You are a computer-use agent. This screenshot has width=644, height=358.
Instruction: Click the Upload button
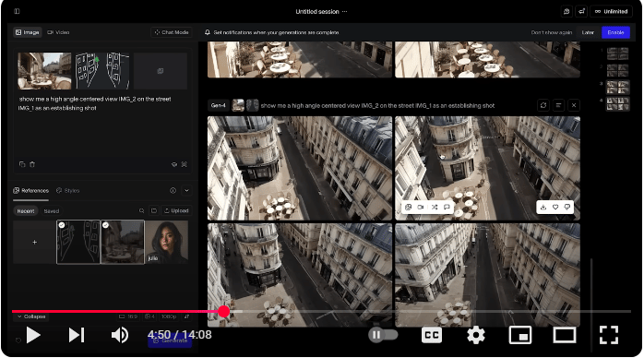176,210
